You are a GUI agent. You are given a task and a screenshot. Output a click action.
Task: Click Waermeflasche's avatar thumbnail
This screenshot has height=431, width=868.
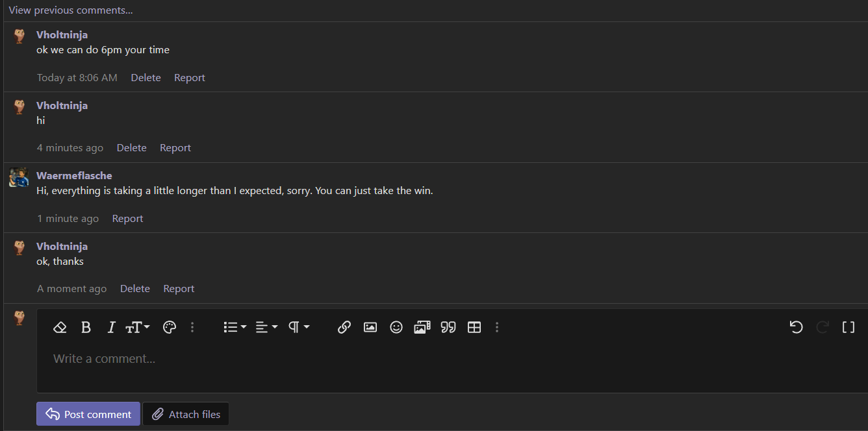coord(19,177)
